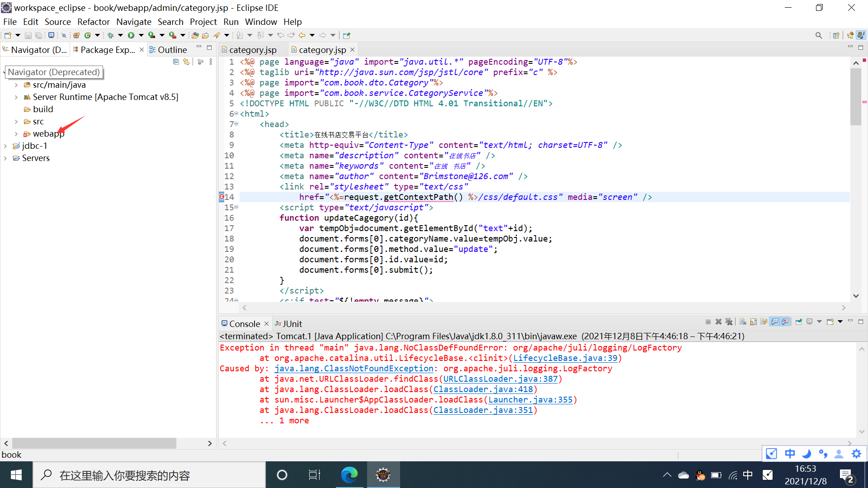
Task: Toggle the Pin Console icon
Action: [799, 322]
